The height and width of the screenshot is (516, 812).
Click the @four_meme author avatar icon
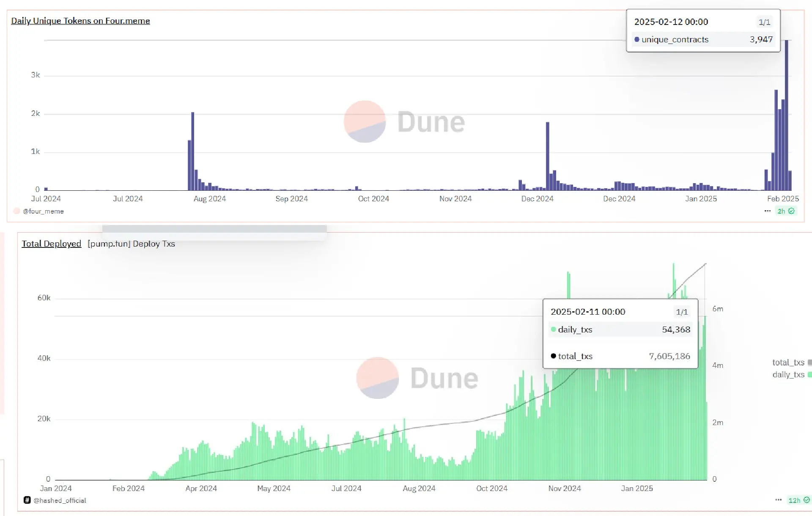click(16, 211)
